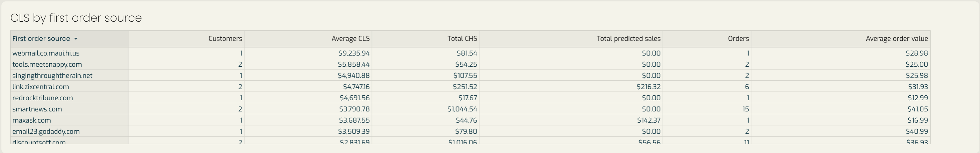Click the redrocktribune.com source cell
The height and width of the screenshot is (153, 980).
coord(69,97)
